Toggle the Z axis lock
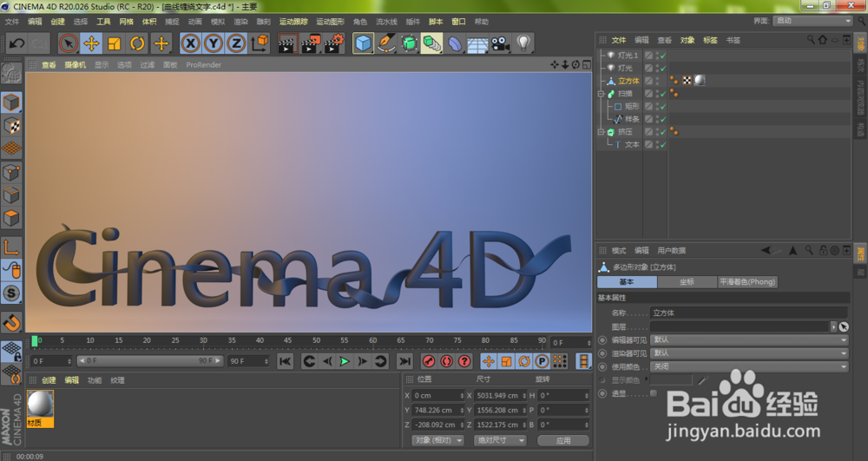 (236, 43)
